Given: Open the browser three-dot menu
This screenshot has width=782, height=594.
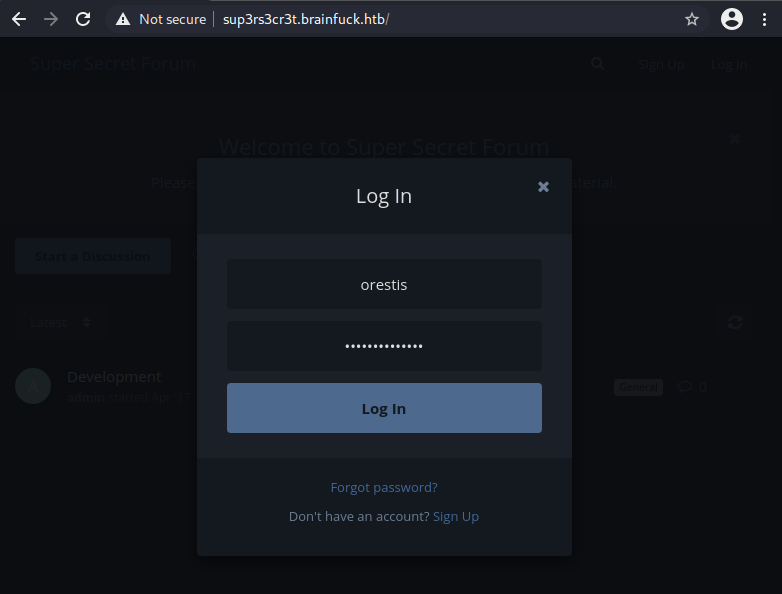Looking at the screenshot, I should pos(765,19).
